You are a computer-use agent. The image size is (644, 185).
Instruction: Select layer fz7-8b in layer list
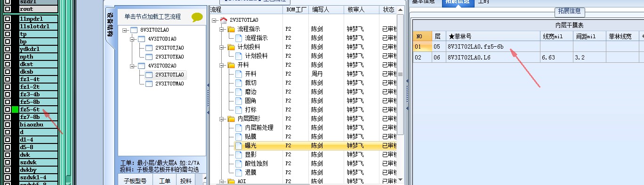(39, 117)
